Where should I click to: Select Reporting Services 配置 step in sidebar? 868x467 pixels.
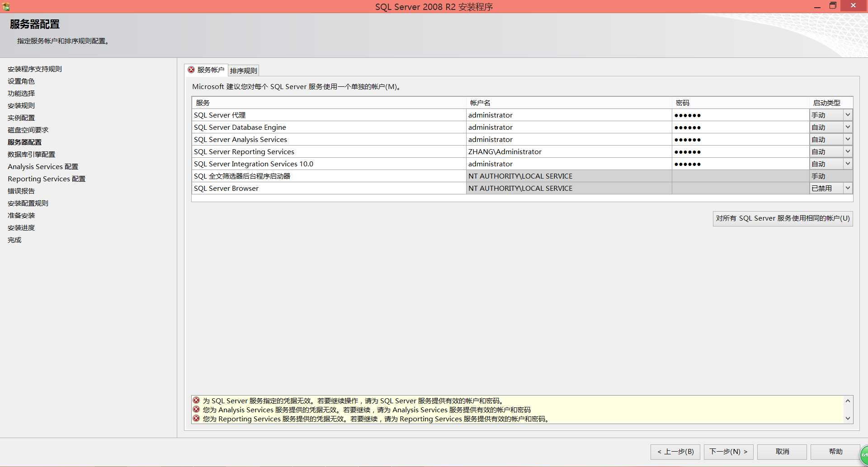click(x=47, y=179)
